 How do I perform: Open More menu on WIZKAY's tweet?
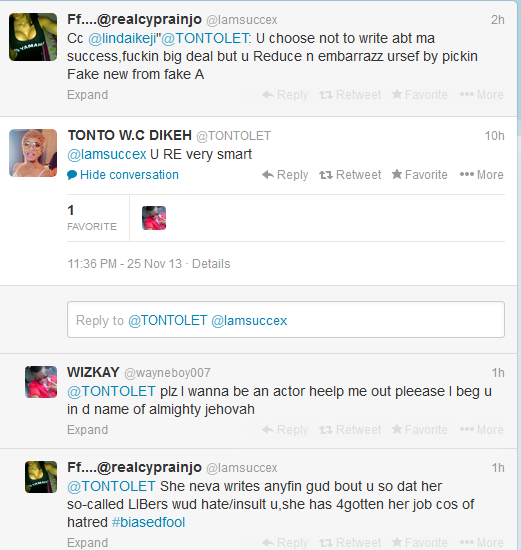(482, 430)
